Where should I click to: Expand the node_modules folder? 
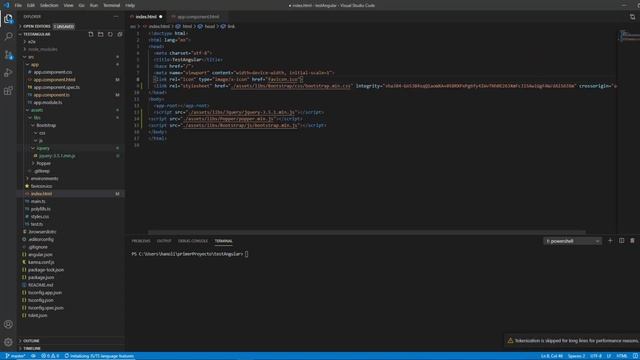coord(43,49)
